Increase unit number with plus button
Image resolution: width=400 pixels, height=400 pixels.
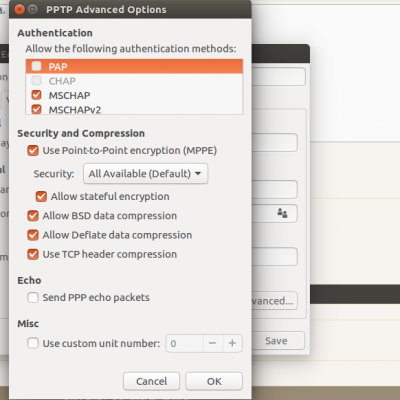(232, 343)
